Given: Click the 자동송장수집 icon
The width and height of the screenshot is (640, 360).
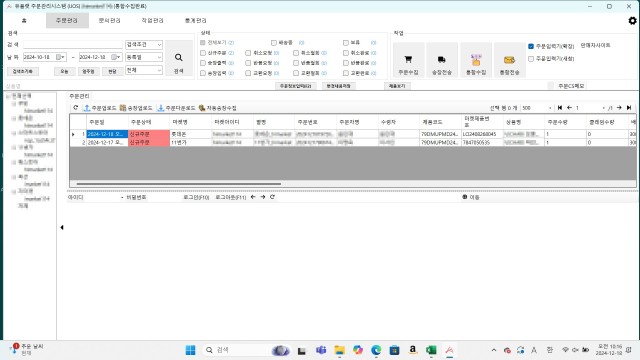Looking at the screenshot, I should tap(202, 108).
